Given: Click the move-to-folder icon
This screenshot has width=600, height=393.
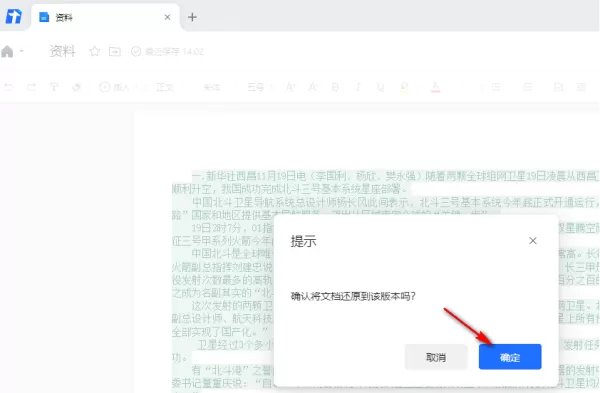Looking at the screenshot, I should tap(115, 51).
